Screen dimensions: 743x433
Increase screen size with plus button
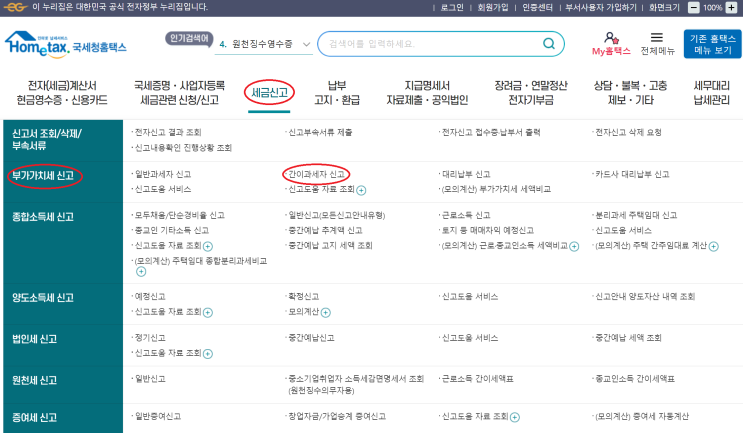pos(732,8)
